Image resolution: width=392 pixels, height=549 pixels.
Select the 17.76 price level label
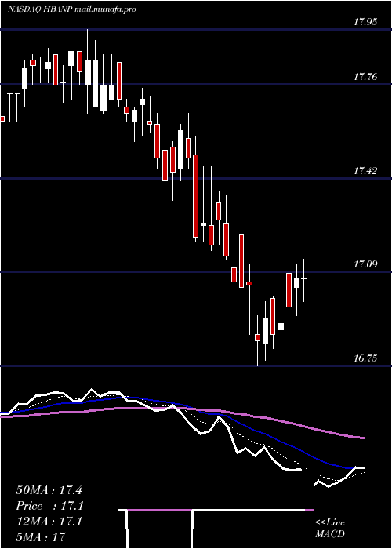tap(365, 77)
